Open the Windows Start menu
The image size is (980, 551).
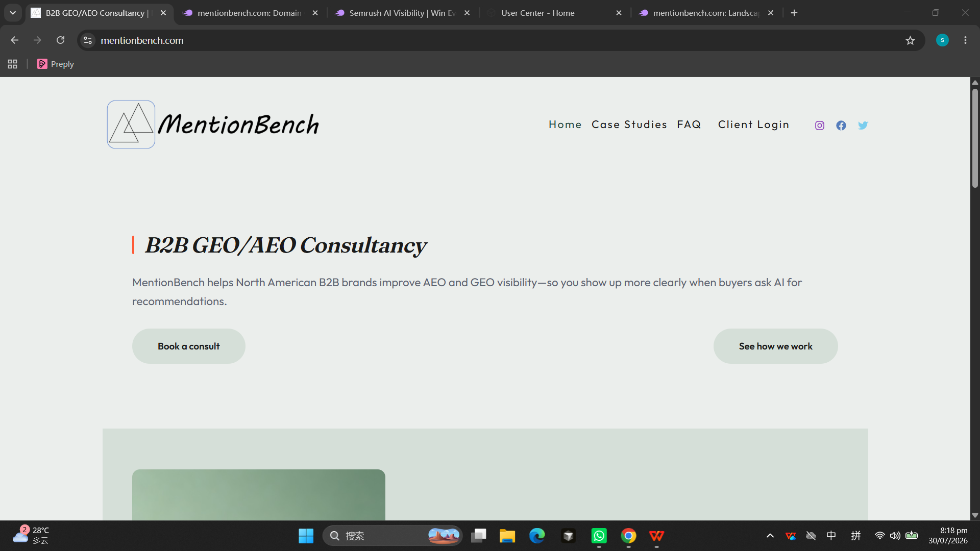coord(306,536)
